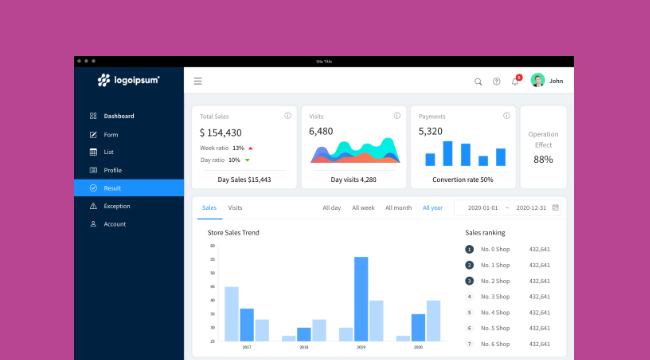Click the end date 2020-12-31 field
This screenshot has height=360, width=650.
pyautogui.click(x=531, y=208)
